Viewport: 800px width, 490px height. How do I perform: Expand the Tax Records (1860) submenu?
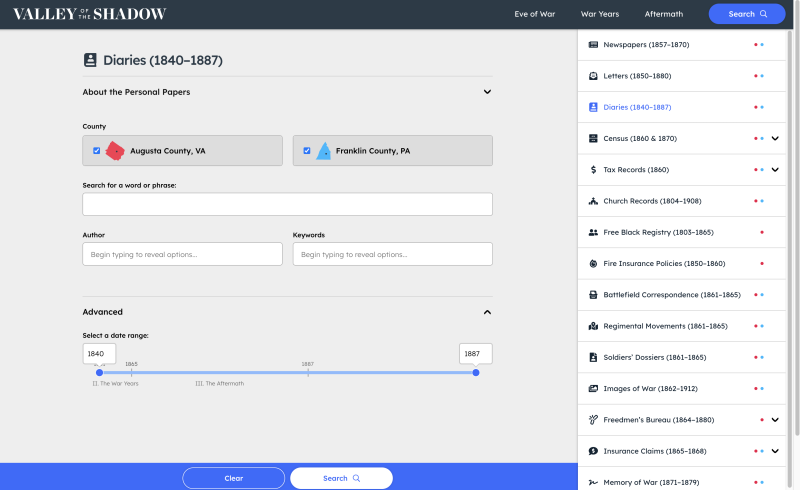775,169
